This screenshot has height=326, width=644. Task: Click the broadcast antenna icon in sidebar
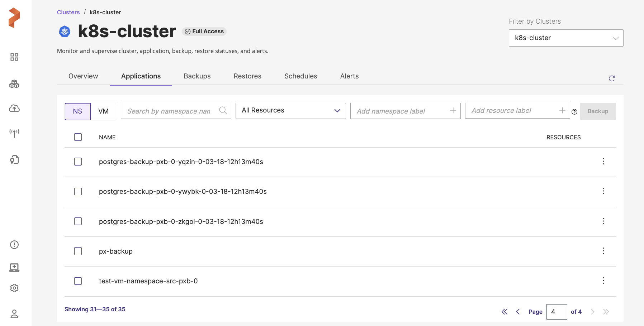point(14,133)
